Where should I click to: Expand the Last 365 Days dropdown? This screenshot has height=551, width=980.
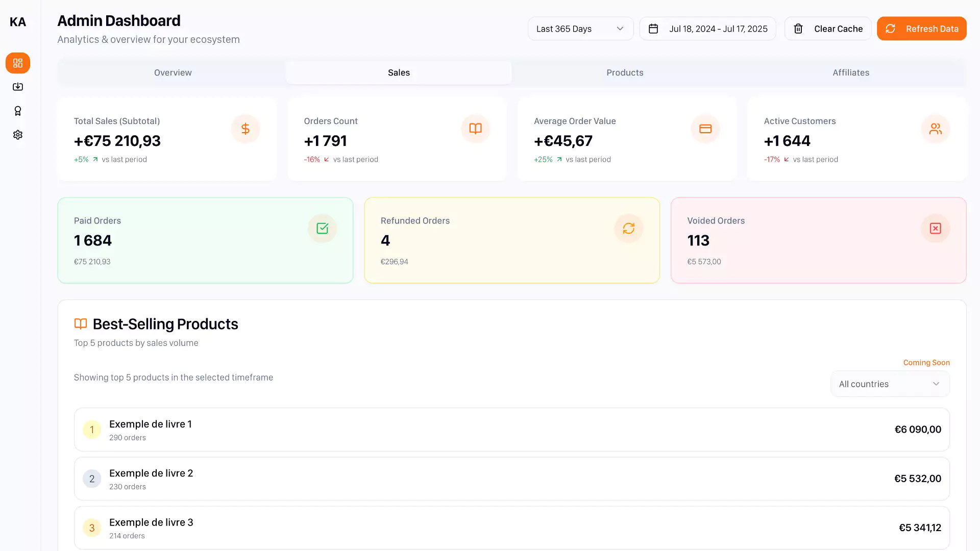click(x=580, y=29)
